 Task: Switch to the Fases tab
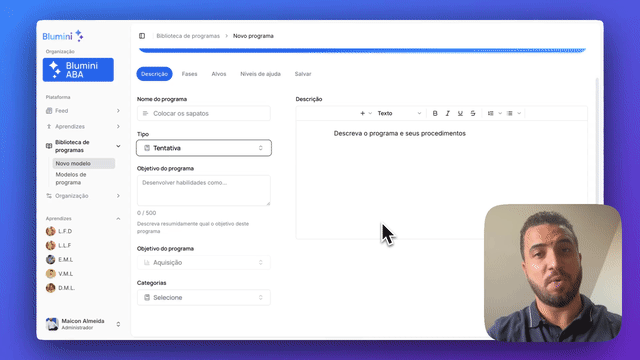pos(189,74)
